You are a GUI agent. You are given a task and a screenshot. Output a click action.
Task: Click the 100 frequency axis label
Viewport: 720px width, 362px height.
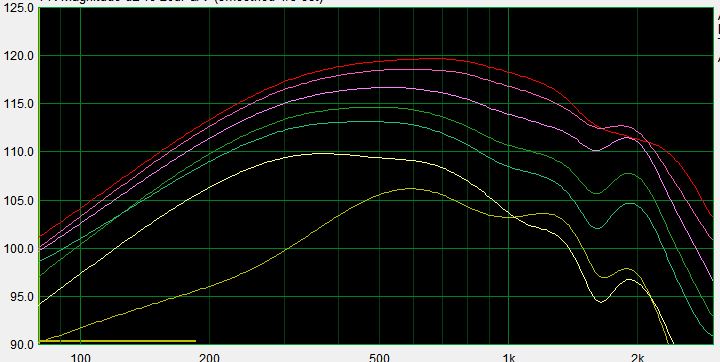point(81,357)
